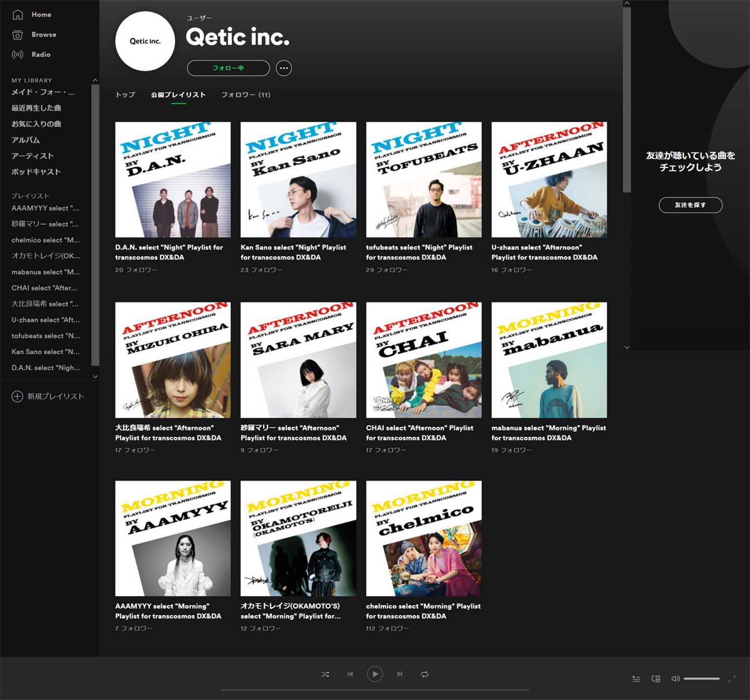The width and height of the screenshot is (750, 700).
Task: Open chelmico Morning playlist cover
Action: point(424,539)
